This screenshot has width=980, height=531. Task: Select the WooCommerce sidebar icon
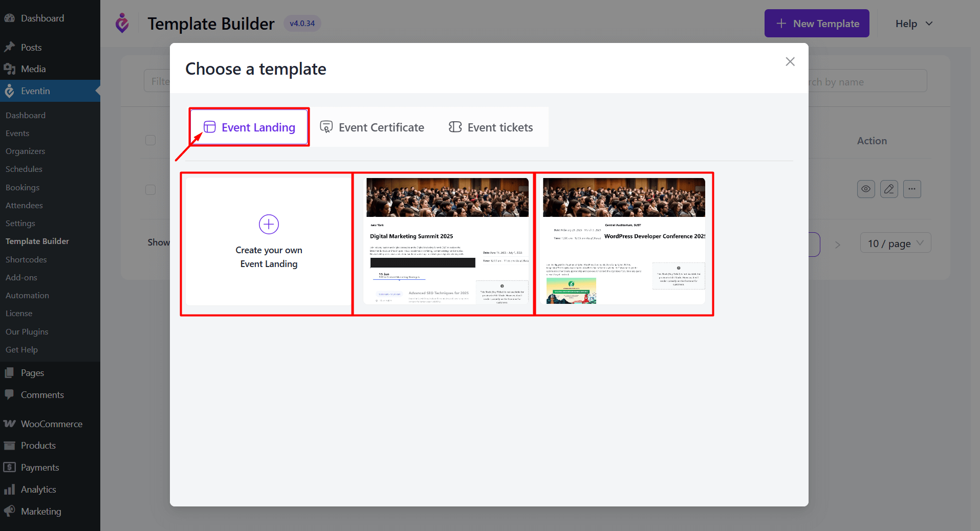[x=10, y=424]
